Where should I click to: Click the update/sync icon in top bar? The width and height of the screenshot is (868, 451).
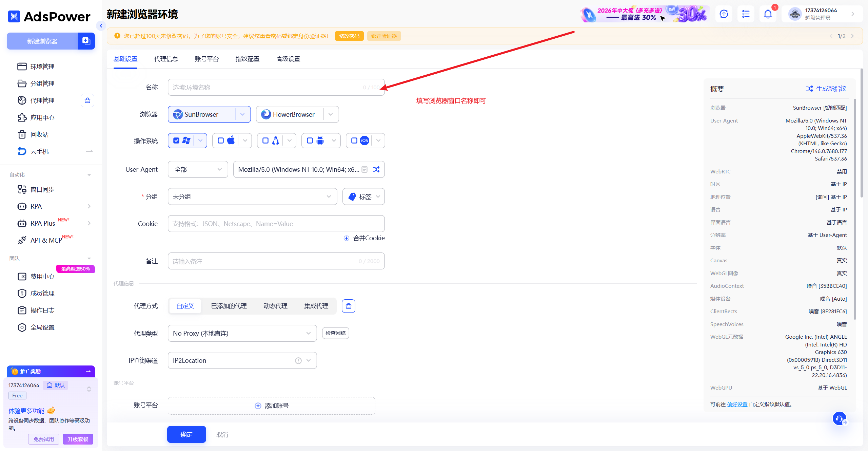click(724, 14)
